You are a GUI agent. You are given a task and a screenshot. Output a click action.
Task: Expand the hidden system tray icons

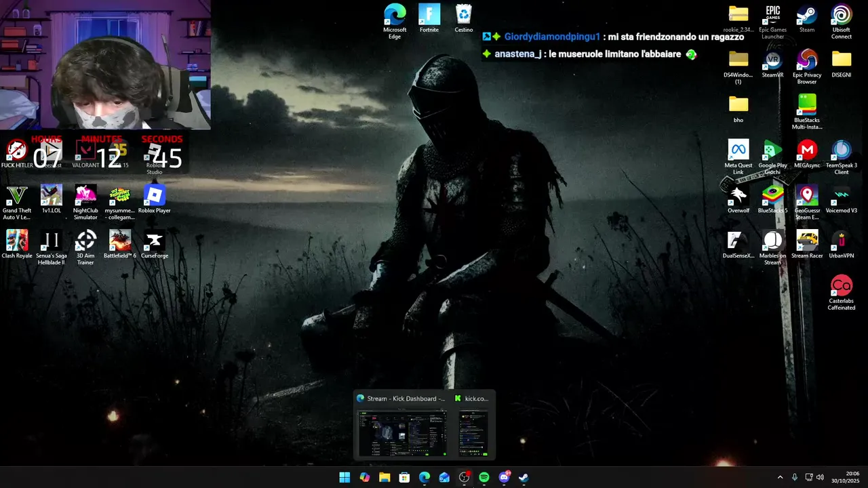(x=780, y=477)
